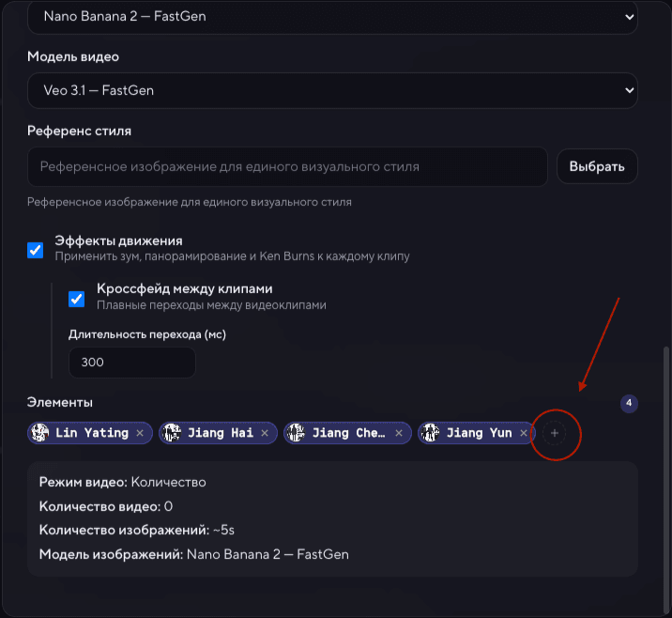
Task: Open the Nano Banana 2 — FastGen dropdown
Action: click(332, 17)
